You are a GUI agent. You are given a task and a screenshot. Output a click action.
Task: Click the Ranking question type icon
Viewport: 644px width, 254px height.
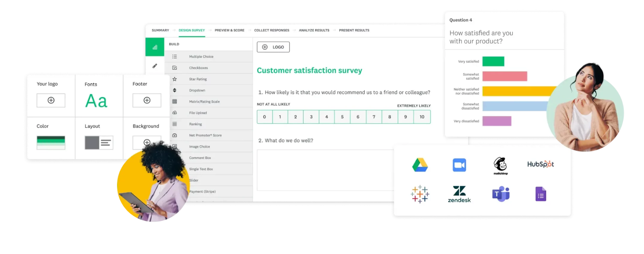pos(174,124)
